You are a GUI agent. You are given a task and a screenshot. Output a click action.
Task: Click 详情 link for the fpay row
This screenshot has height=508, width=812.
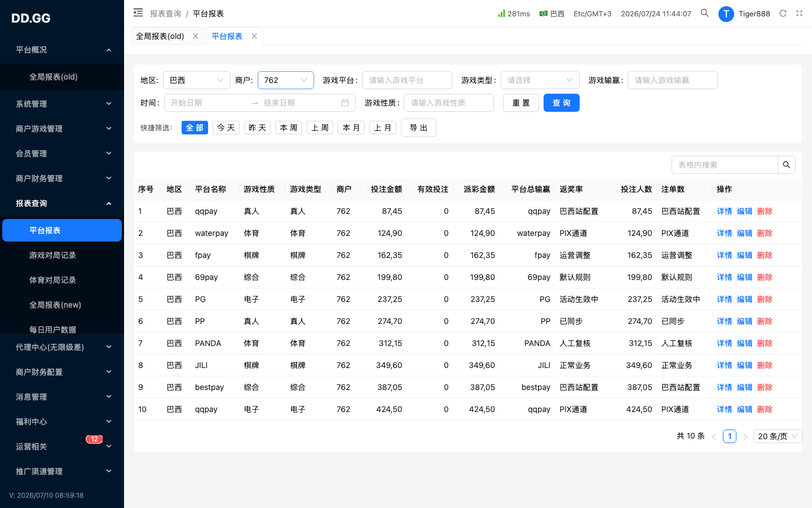(724, 255)
